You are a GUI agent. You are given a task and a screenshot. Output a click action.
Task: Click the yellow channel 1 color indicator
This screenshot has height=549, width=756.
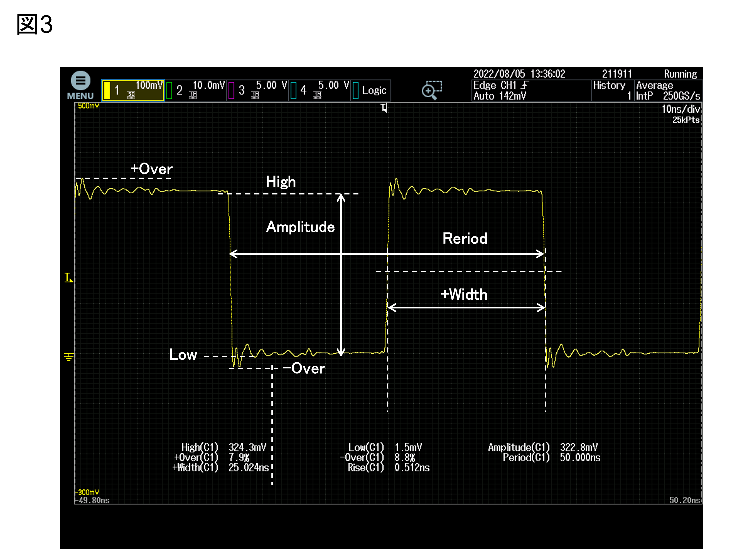(x=107, y=90)
